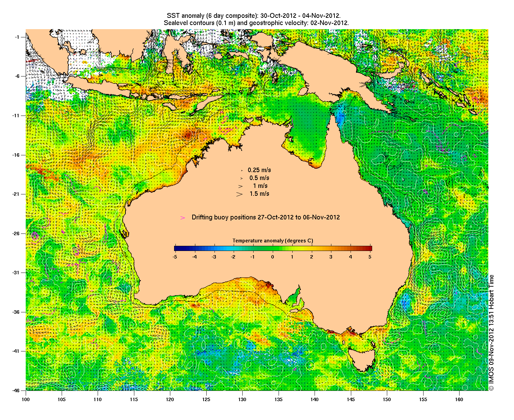Click the colorbar tick label "4"
This screenshot has width=514, height=420.
[x=351, y=256]
